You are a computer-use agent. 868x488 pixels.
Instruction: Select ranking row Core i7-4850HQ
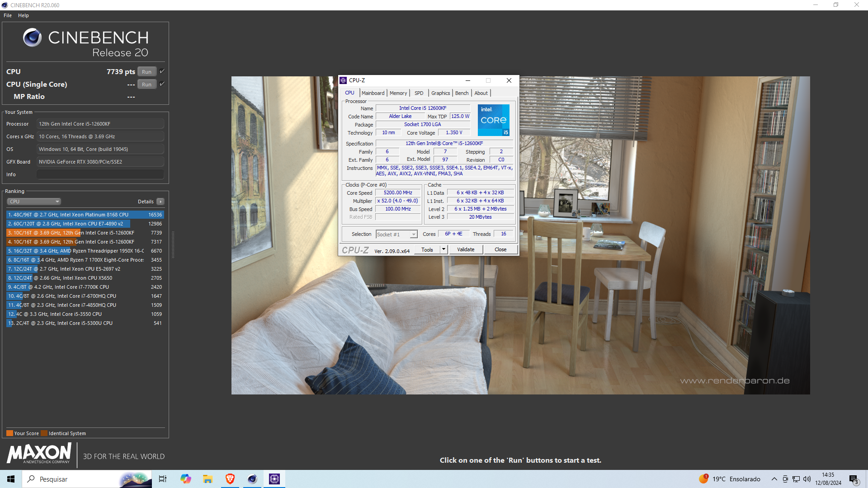(x=85, y=305)
